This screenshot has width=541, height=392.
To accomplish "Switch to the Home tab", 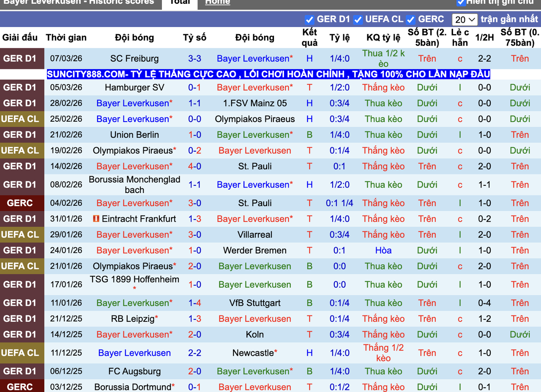I will pyautogui.click(x=218, y=2).
